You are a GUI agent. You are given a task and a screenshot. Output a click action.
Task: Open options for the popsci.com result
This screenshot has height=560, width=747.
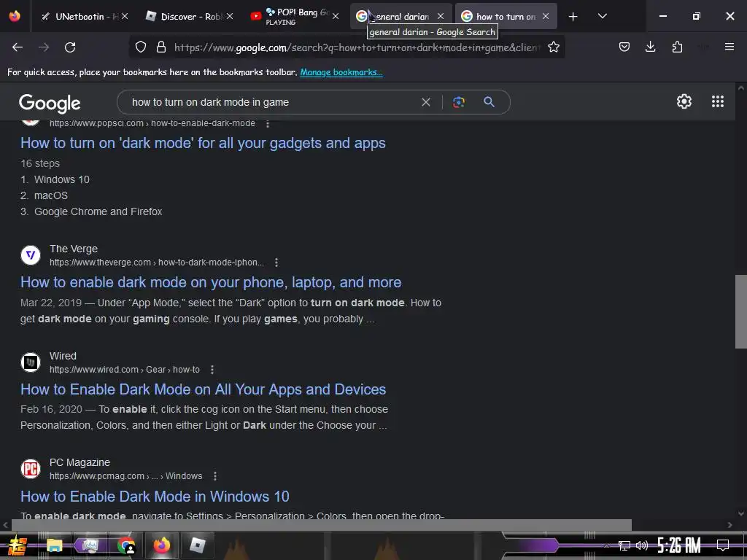click(x=268, y=123)
